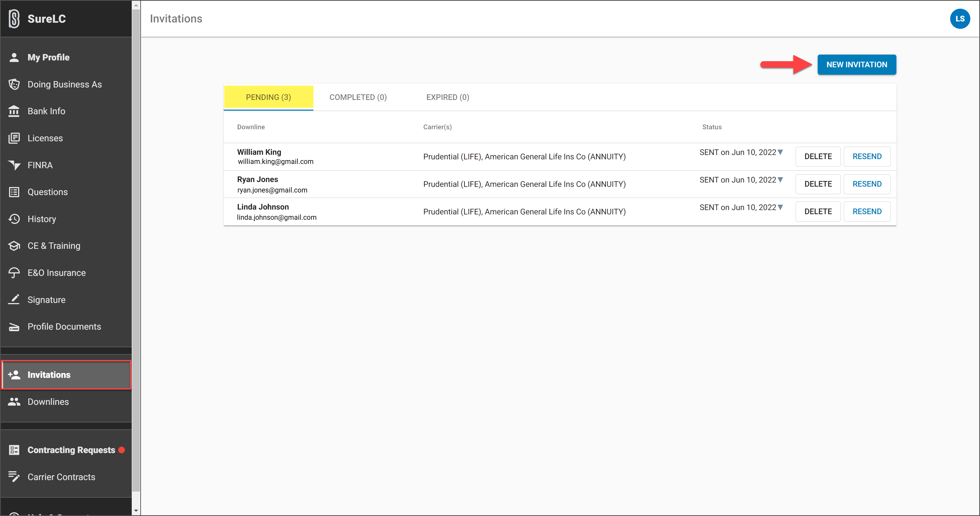This screenshot has height=516, width=980.
Task: Click the CE & Training graduation cap icon
Action: (14, 246)
